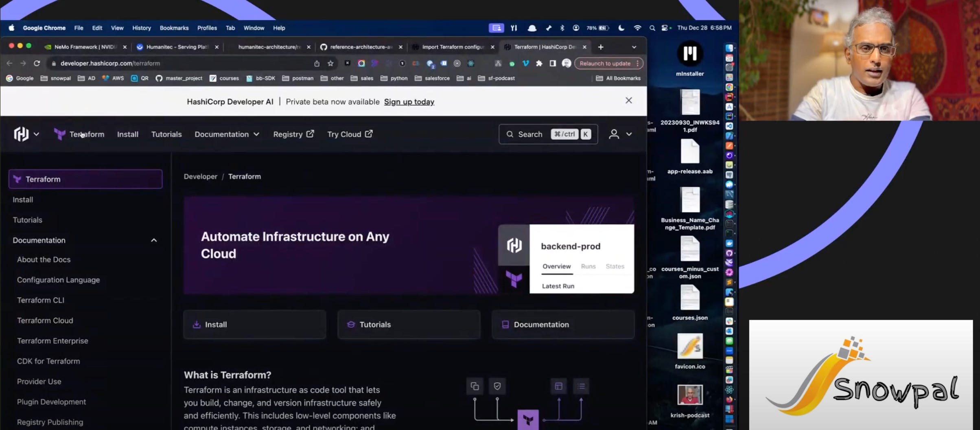
Task: Reload the page with the refresh icon
Action: pos(37,63)
